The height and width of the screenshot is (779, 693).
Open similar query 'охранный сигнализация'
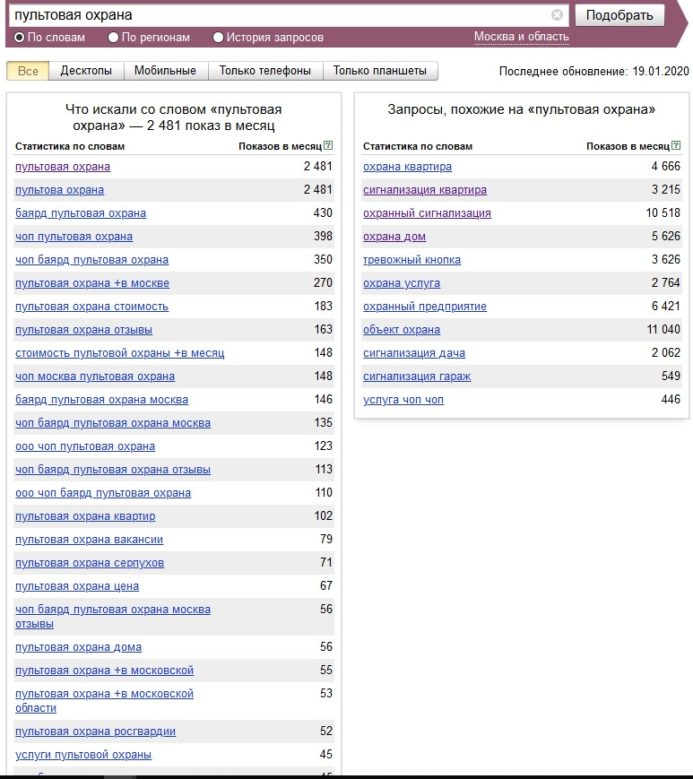(x=427, y=213)
